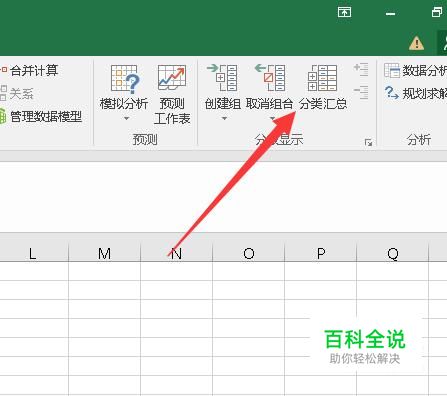
Task: Select column P header
Action: 321,253
